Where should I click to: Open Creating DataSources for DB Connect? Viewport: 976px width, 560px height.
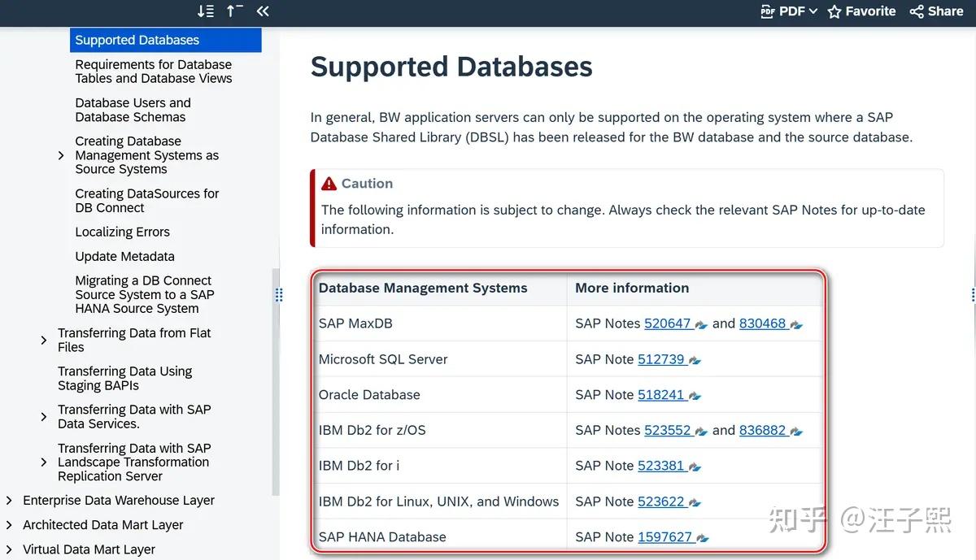click(147, 201)
